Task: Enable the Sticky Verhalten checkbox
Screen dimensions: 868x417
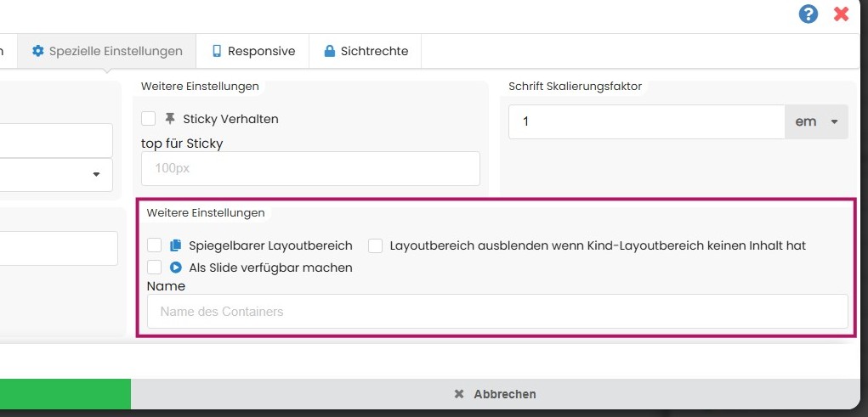Action: (149, 119)
